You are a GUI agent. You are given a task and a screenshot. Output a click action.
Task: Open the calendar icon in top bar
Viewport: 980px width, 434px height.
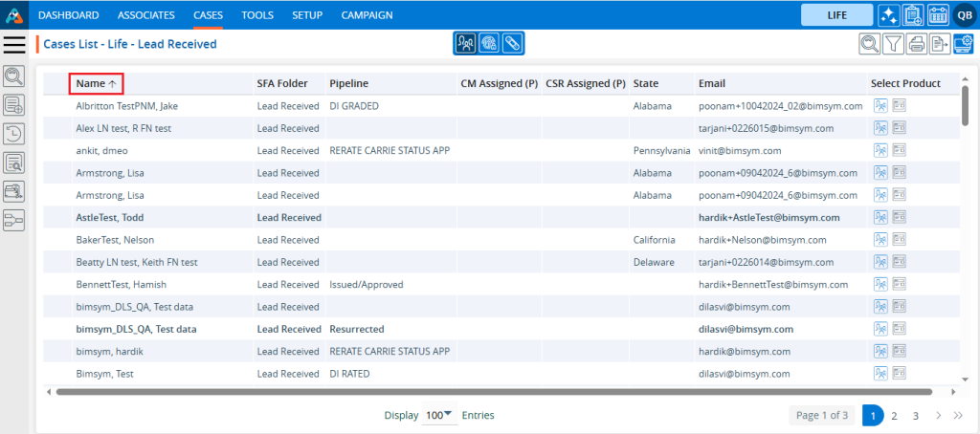(x=938, y=15)
